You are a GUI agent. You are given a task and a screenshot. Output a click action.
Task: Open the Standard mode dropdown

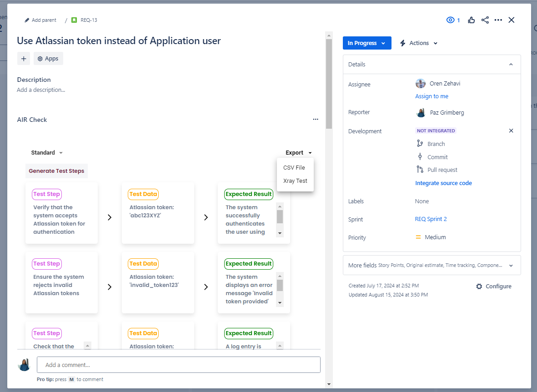pos(47,153)
